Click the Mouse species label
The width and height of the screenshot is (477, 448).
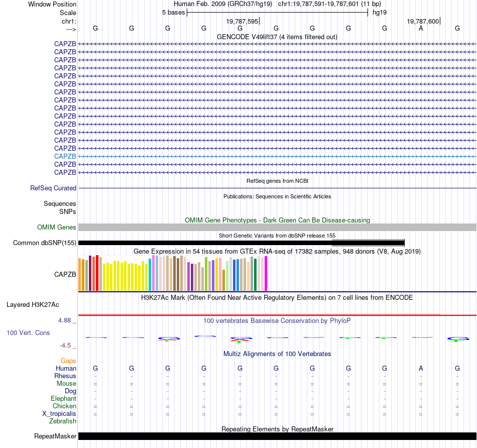(x=66, y=384)
